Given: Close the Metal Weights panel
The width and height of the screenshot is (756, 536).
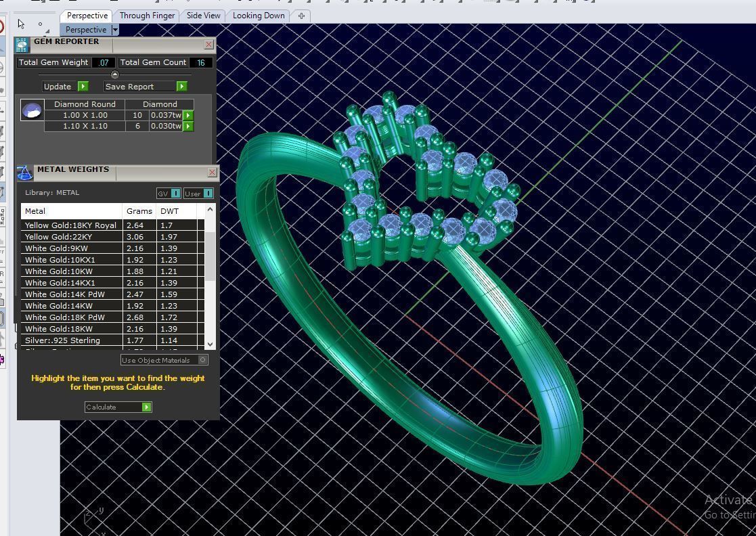Looking at the screenshot, I should (212, 172).
